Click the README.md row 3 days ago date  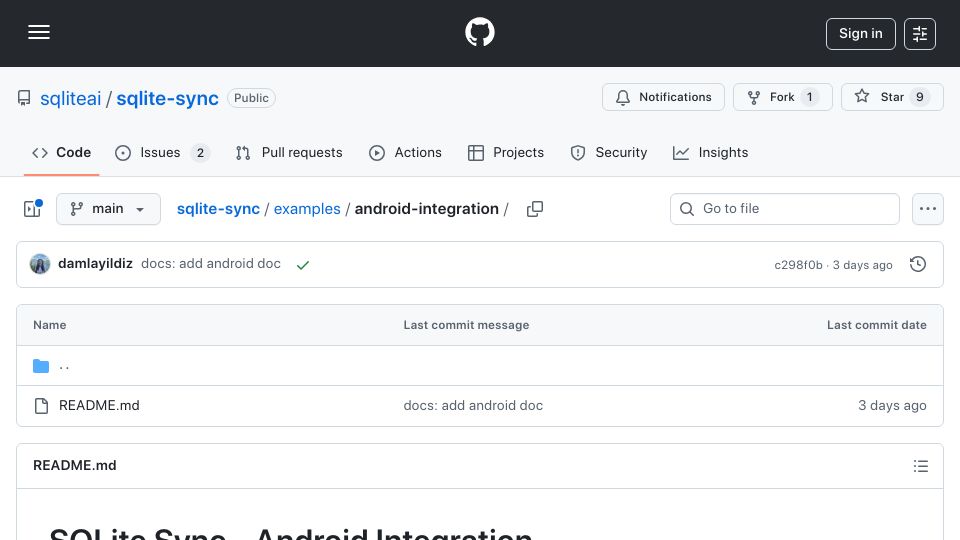(892, 405)
